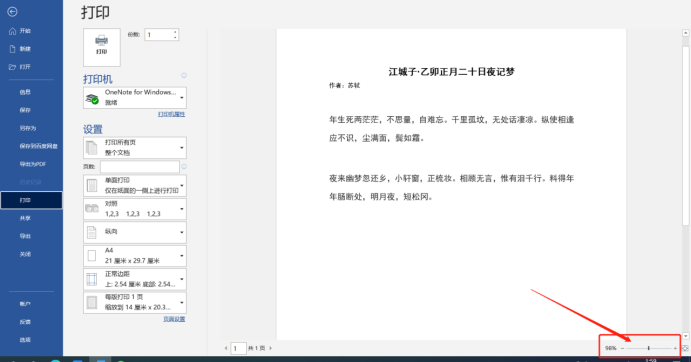Open the OneNote for Windows printer dropdown
The image size is (691, 362).
coord(135,97)
